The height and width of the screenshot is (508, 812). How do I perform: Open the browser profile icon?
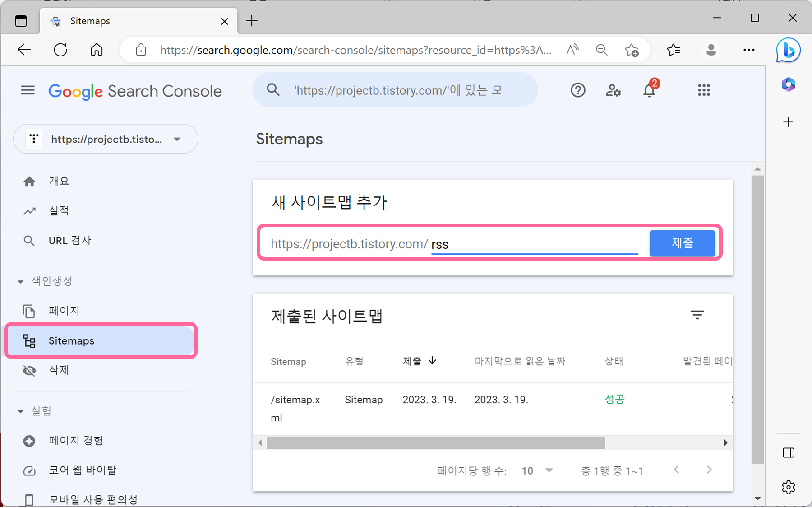[x=711, y=50]
